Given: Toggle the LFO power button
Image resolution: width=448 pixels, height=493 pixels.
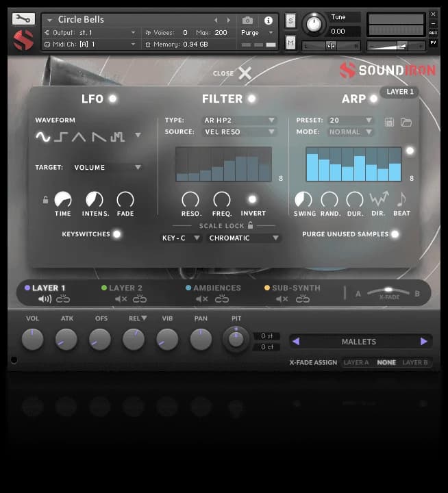Looking at the screenshot, I should (112, 99).
